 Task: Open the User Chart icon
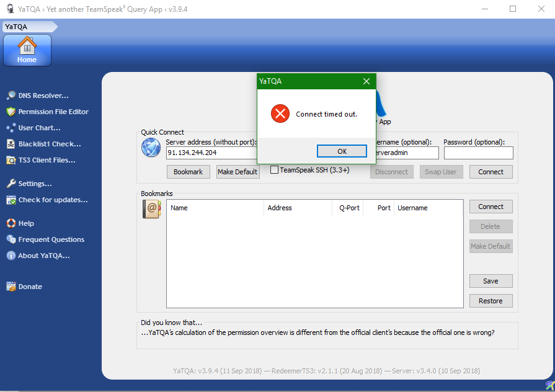(x=11, y=128)
